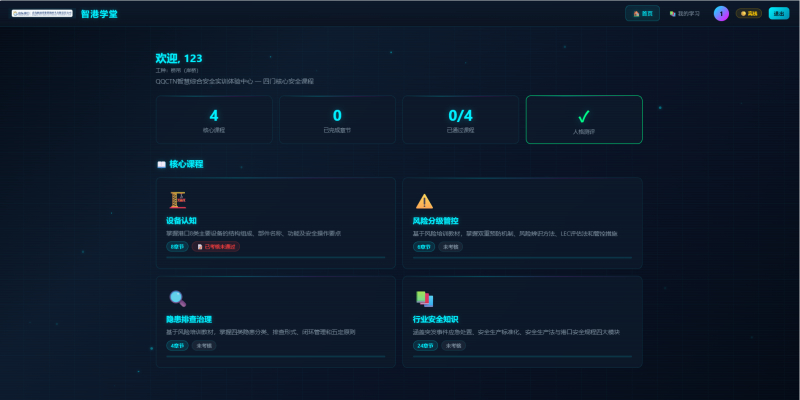Click the magnifying glass icon on 隐患排查治理 card

[178, 298]
